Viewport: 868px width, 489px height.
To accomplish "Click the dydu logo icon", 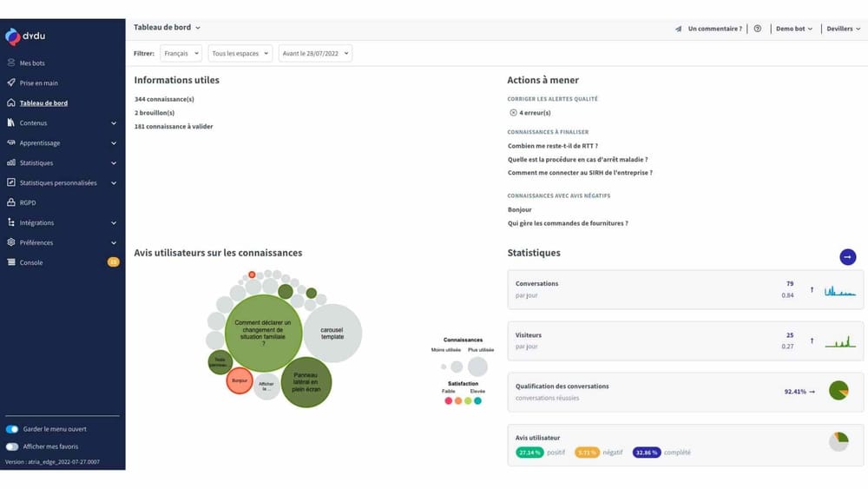I will pos(13,36).
